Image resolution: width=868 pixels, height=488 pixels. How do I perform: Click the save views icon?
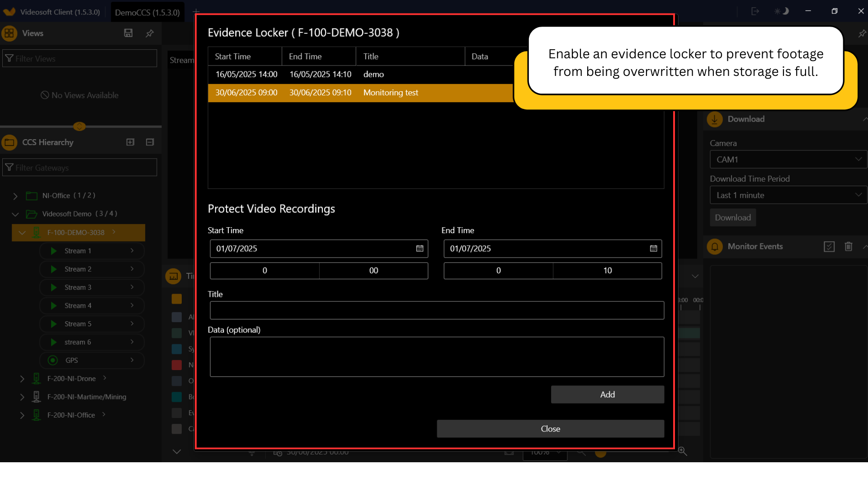(128, 33)
